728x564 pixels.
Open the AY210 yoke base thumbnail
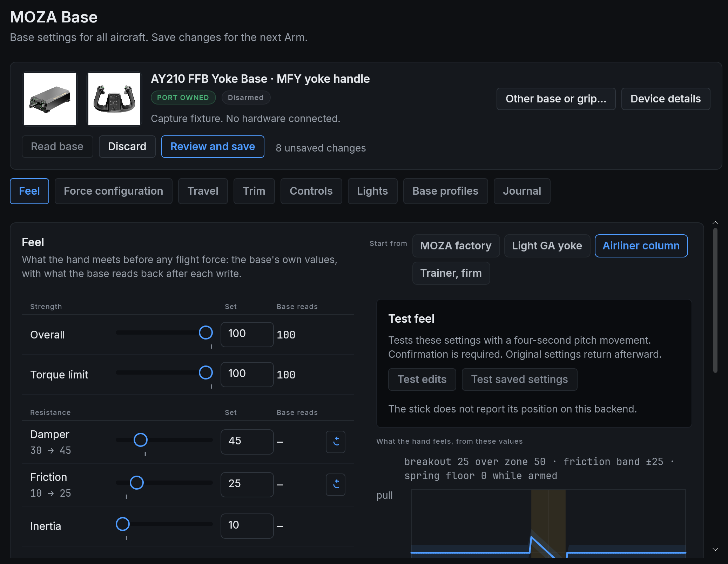click(50, 99)
